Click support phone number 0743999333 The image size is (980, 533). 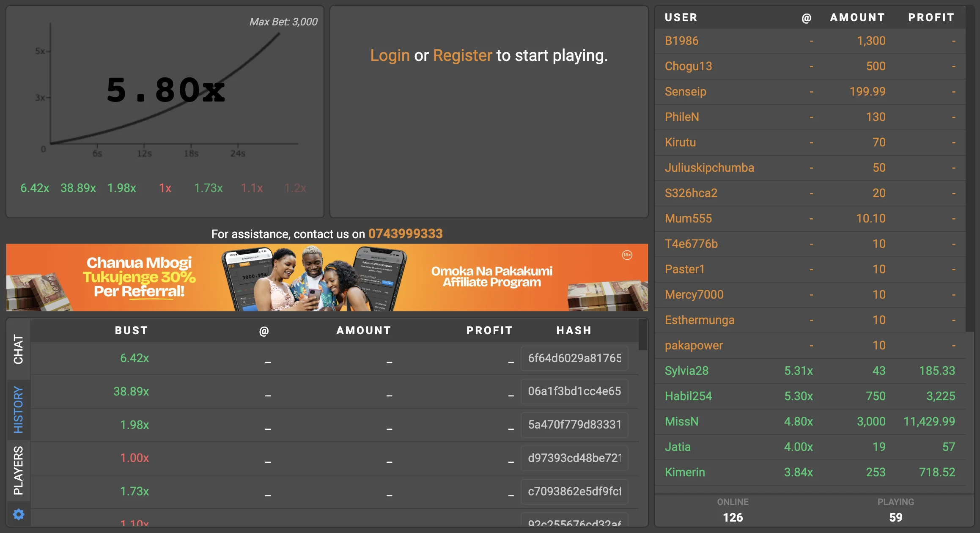pos(405,234)
